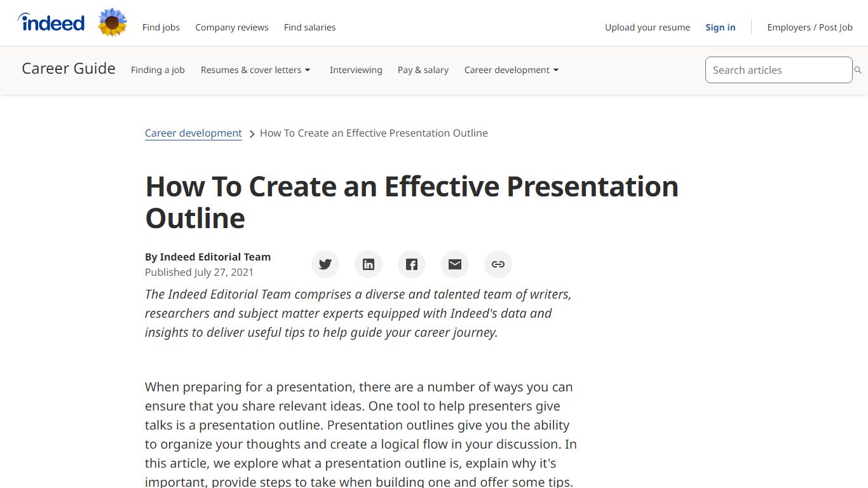Click breadcrumb text How To Create an Effective Presentation Outline
This screenshot has width=868, height=488.
374,133
